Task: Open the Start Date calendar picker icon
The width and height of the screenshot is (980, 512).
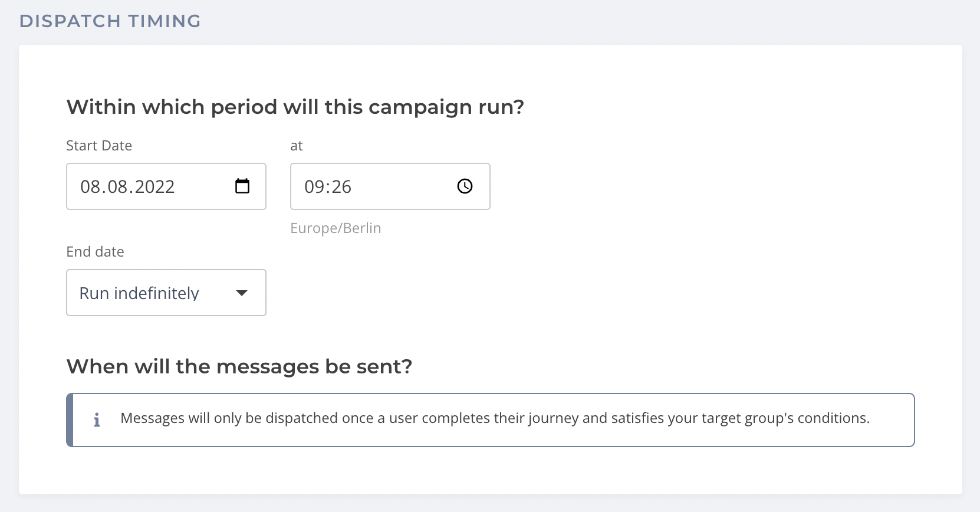Action: (242, 186)
